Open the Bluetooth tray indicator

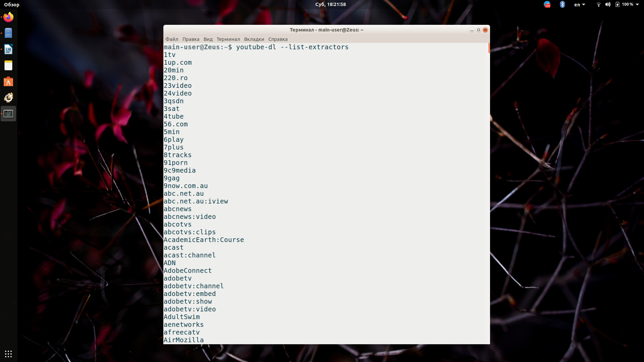(x=562, y=4)
